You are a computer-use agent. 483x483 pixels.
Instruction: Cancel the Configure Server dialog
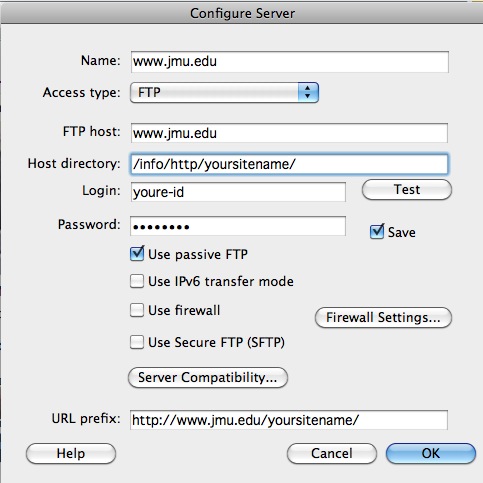(x=332, y=453)
